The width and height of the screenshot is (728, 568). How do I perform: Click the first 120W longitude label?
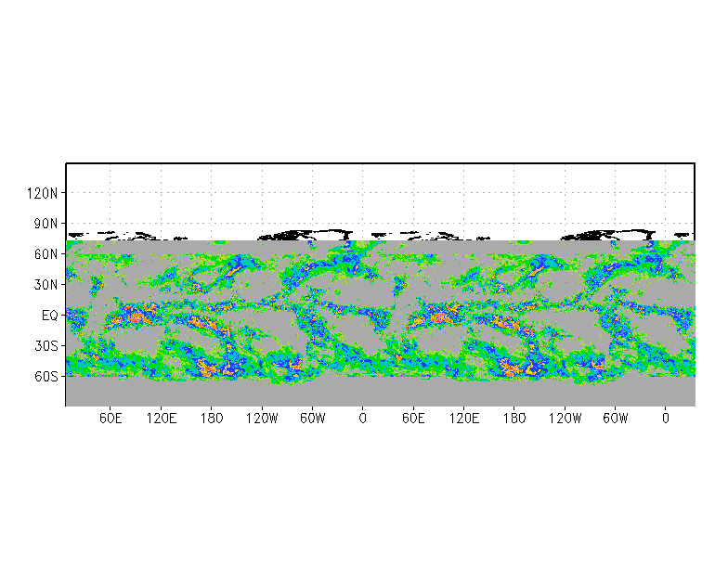click(x=262, y=419)
